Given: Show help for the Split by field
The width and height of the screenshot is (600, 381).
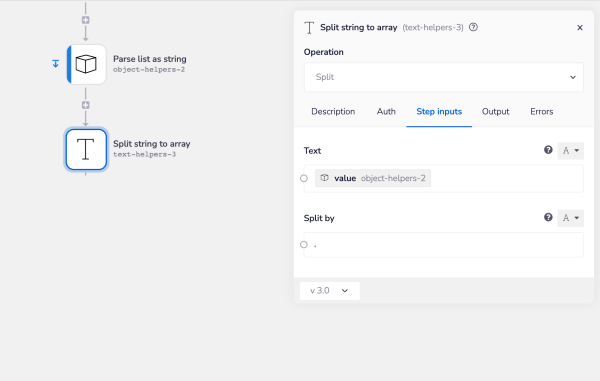Looking at the screenshot, I should point(548,217).
